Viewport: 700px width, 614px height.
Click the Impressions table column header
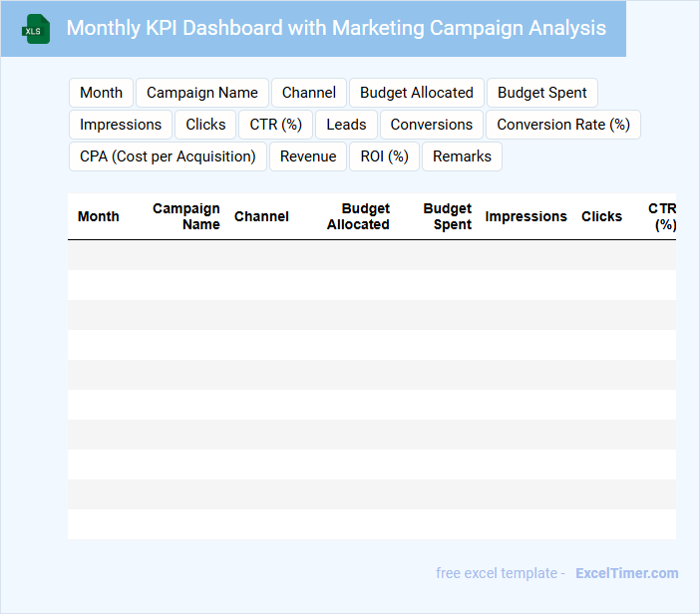click(525, 216)
